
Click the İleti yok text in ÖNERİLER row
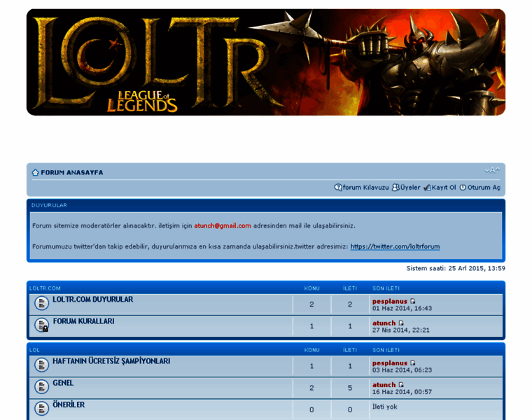(384, 407)
